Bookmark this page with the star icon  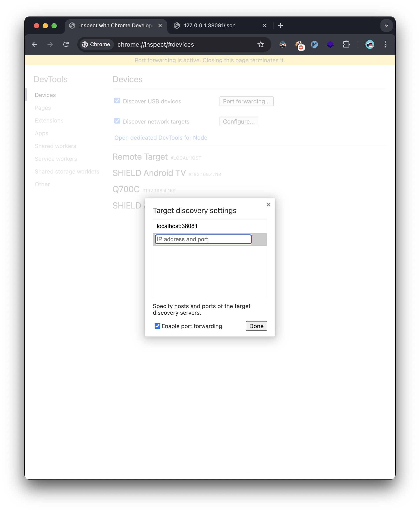coord(261,44)
